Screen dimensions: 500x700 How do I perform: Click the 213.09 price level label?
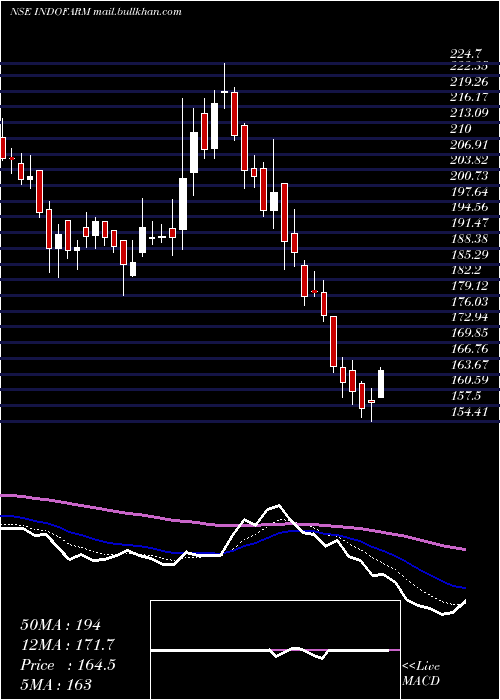[471, 113]
